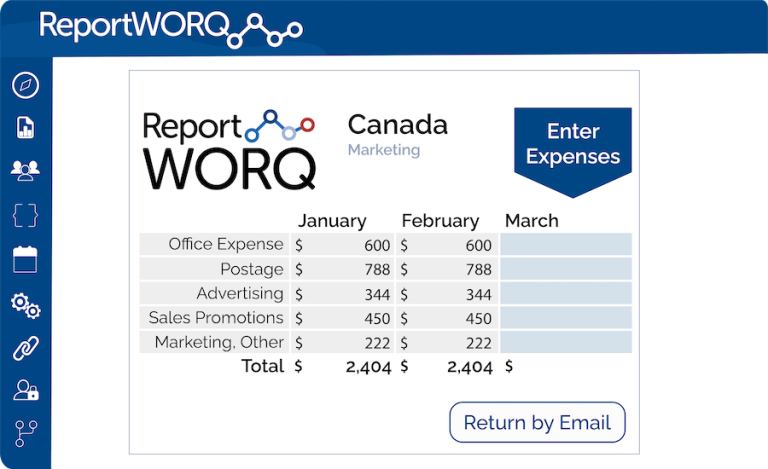The width and height of the screenshot is (768, 469).
Task: Open the users group icon
Action: [25, 171]
